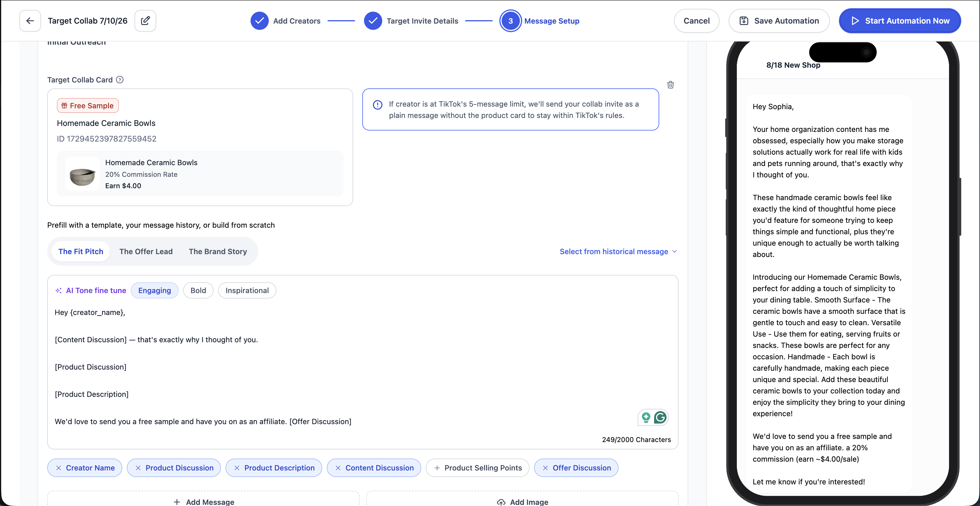This screenshot has width=980, height=506.
Task: Click Start Automation Now
Action: pos(900,21)
